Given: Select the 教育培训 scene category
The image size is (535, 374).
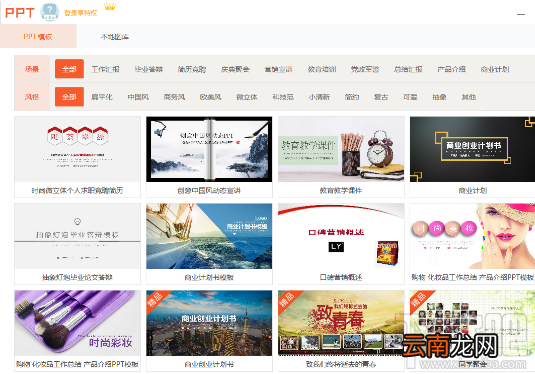Looking at the screenshot, I should tap(322, 69).
